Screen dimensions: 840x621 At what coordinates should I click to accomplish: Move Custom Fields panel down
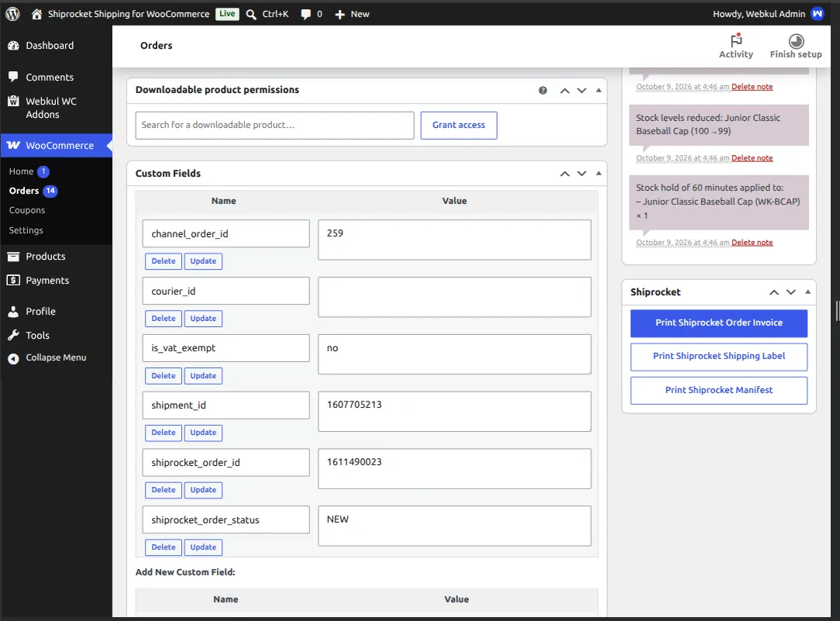[582, 174]
